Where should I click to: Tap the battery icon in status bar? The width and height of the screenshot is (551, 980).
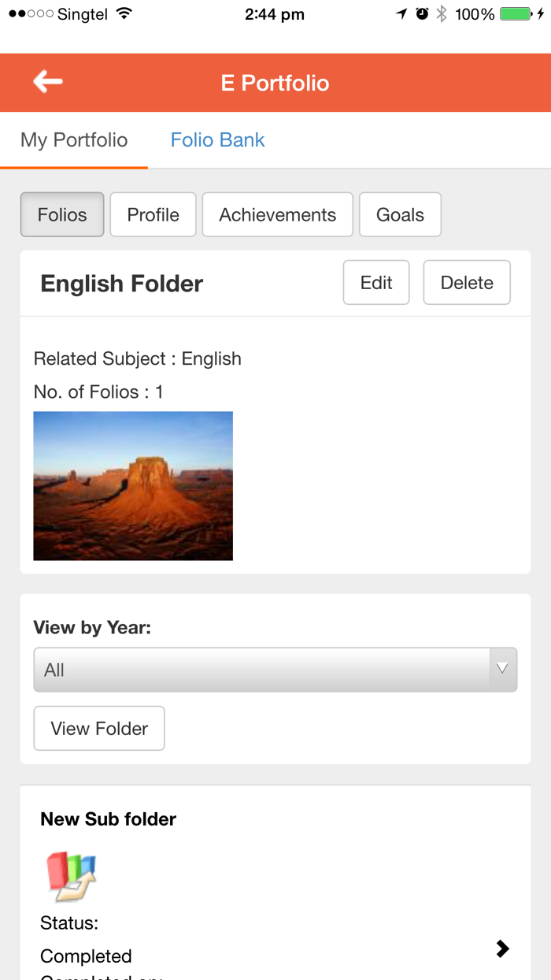tap(516, 13)
